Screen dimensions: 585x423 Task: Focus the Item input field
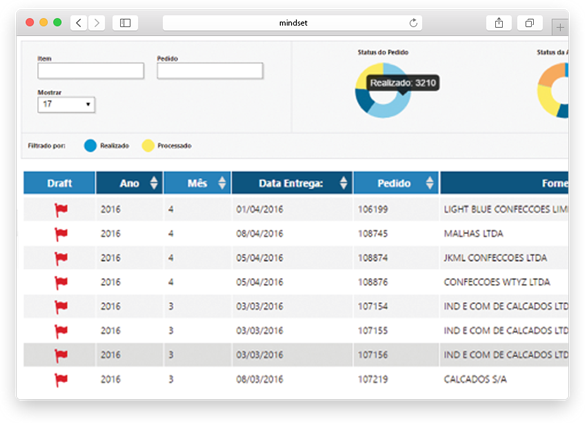[91, 71]
